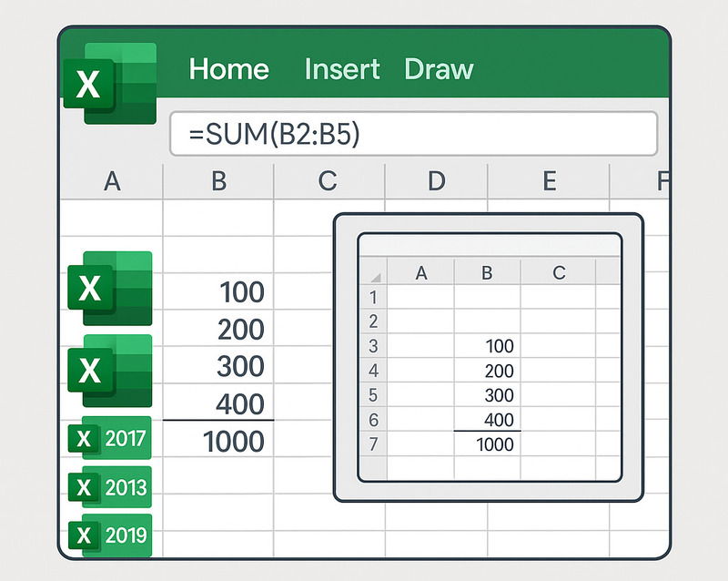The height and width of the screenshot is (581, 728).
Task: Select column D header in main sheet
Action: coord(437,181)
